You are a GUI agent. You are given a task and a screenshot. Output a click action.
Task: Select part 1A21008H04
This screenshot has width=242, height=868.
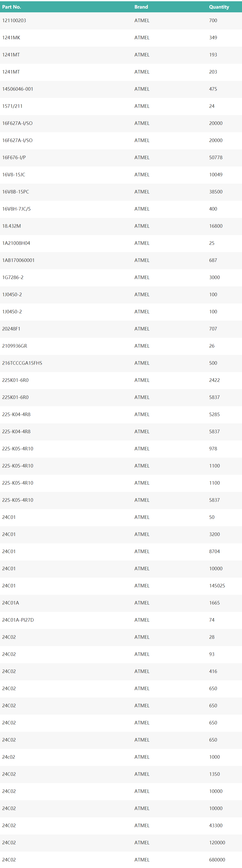16,243
